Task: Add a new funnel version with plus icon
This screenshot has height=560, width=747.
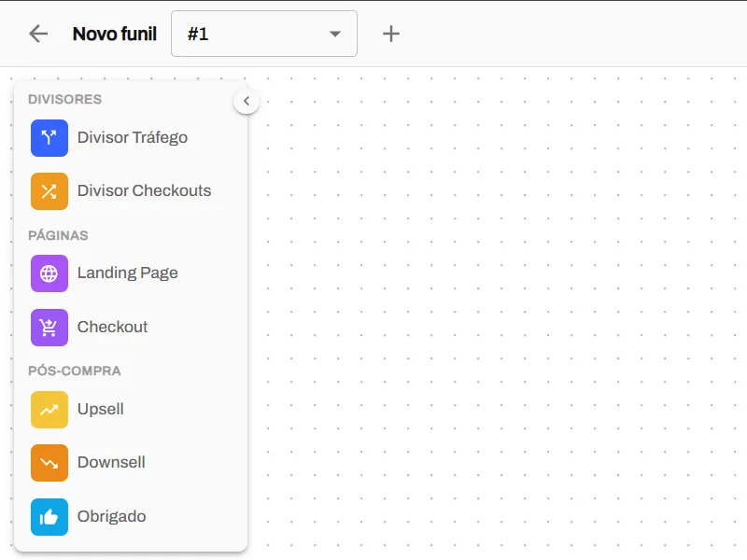Action: (391, 34)
